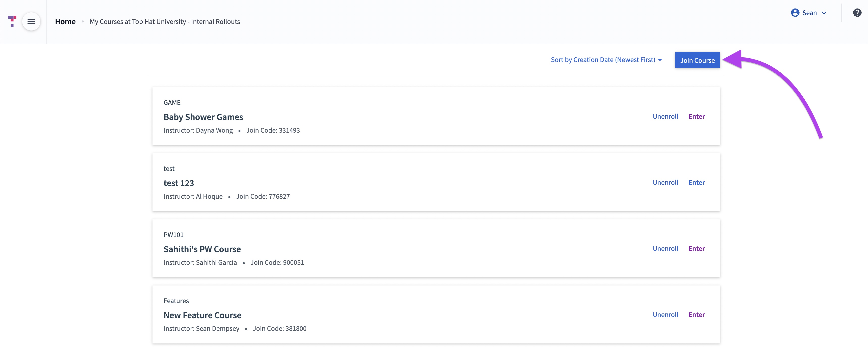
Task: Select the Sahithi's PW Course title
Action: [202, 249]
